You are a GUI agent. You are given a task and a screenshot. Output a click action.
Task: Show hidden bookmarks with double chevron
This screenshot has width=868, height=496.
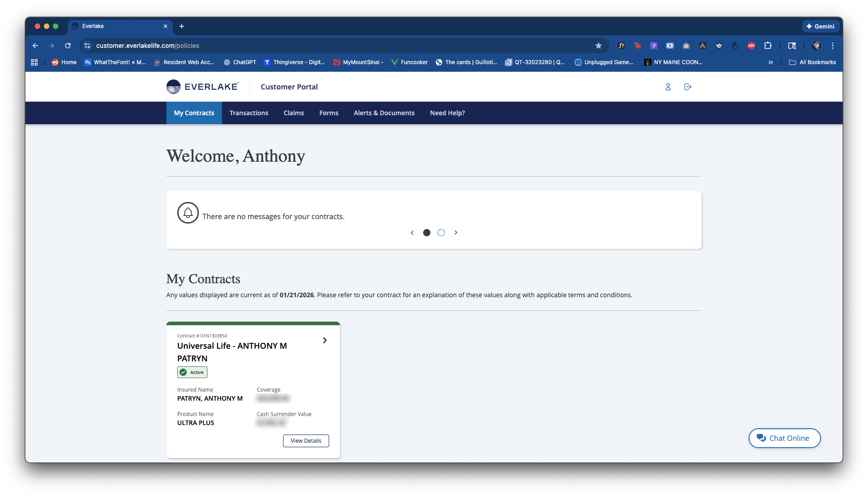(x=770, y=62)
